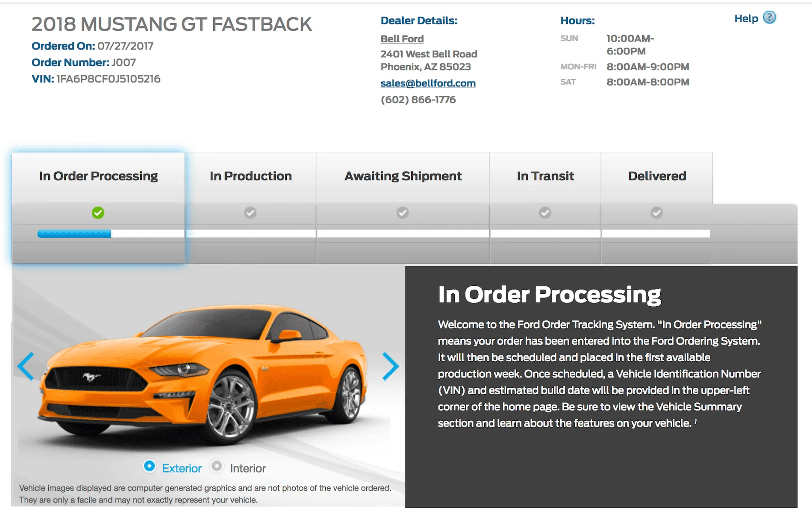Show the previous vehicle image
Viewport: 812px width, 511px height.
click(x=26, y=366)
